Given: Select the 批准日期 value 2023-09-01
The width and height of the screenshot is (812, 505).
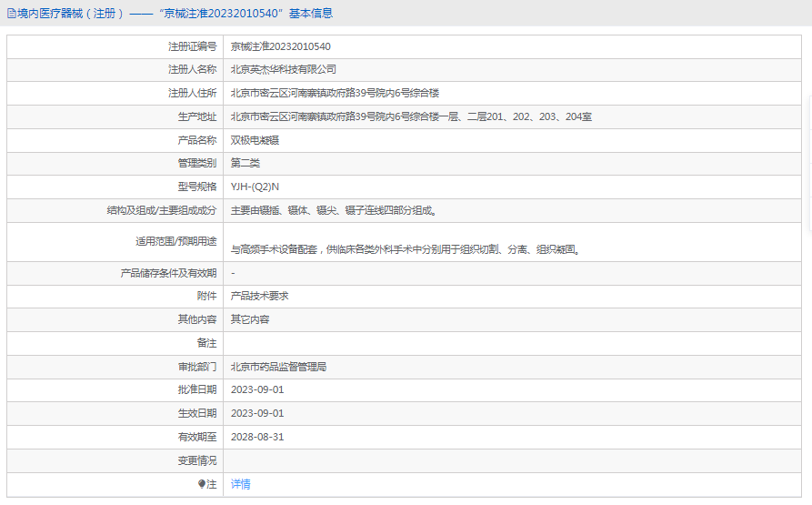Looking at the screenshot, I should pos(257,390).
